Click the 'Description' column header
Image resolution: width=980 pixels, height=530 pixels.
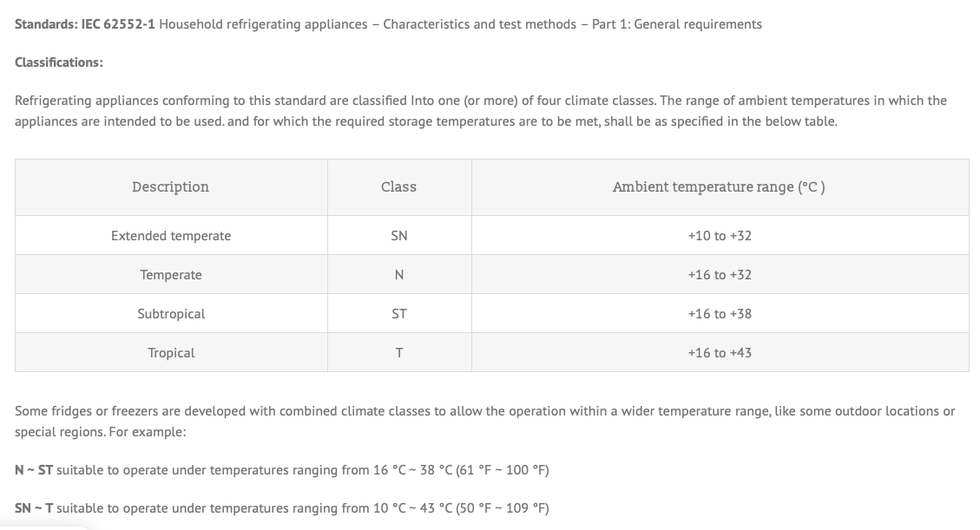click(171, 187)
